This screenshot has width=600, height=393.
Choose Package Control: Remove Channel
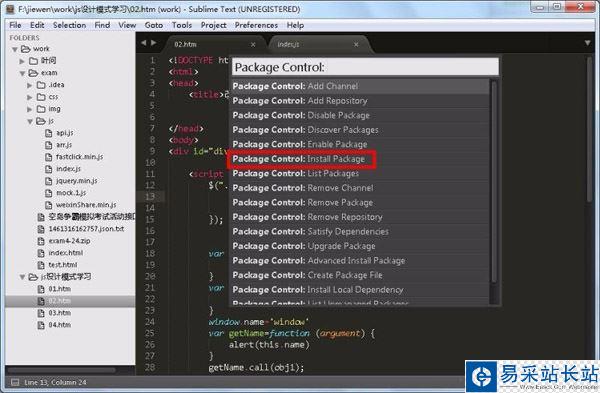pos(360,188)
